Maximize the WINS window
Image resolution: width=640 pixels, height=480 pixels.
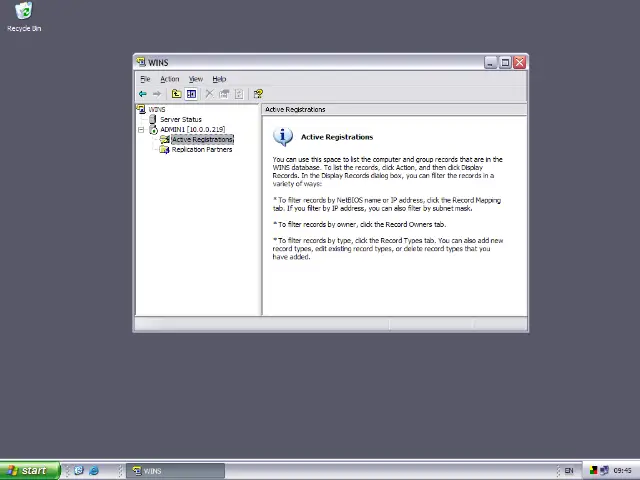pos(505,62)
